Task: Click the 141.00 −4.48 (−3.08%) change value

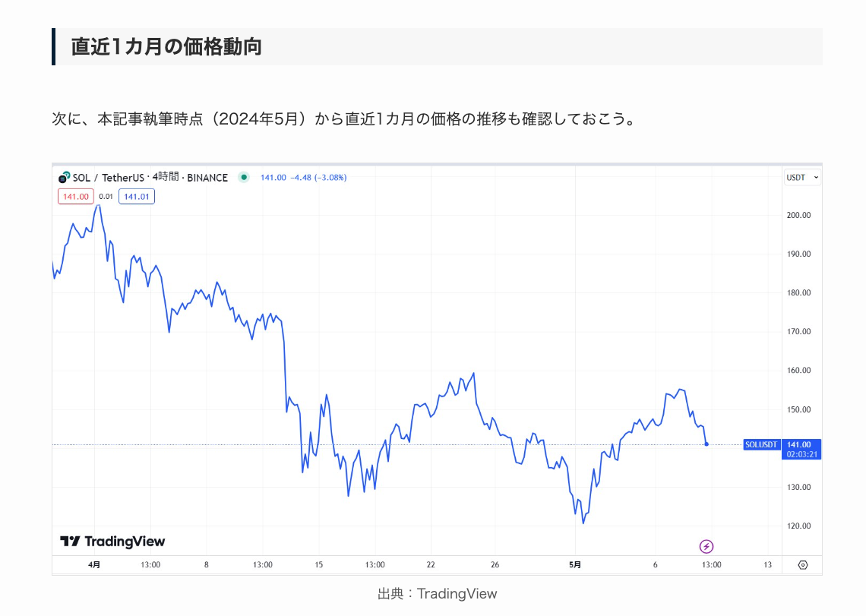Action: [303, 177]
